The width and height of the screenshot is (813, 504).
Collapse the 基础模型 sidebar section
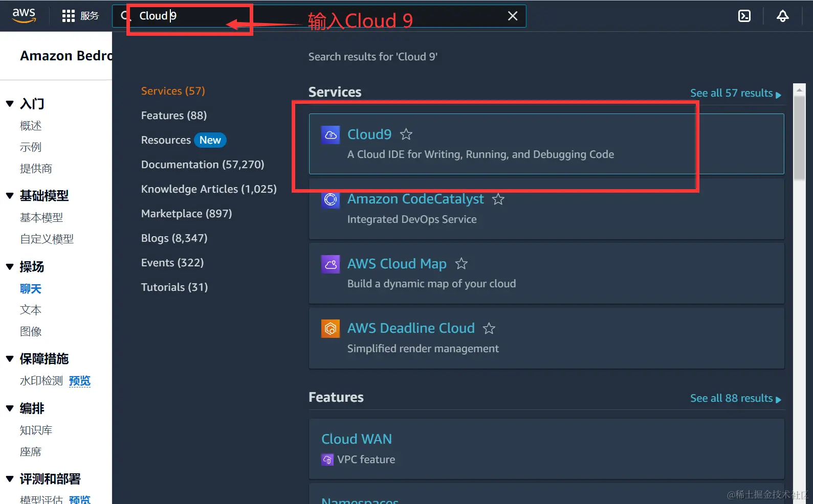[x=10, y=196]
